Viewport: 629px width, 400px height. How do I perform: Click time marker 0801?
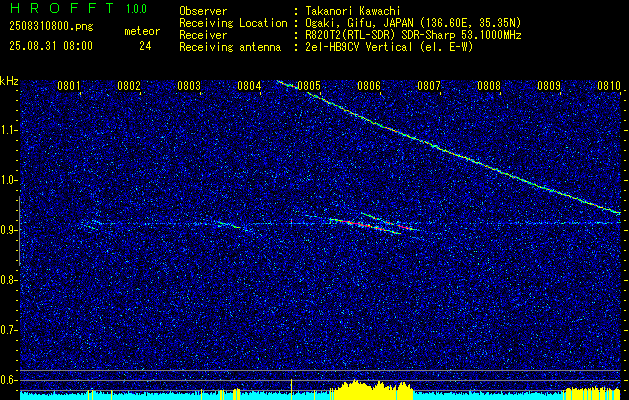pyautogui.click(x=69, y=86)
